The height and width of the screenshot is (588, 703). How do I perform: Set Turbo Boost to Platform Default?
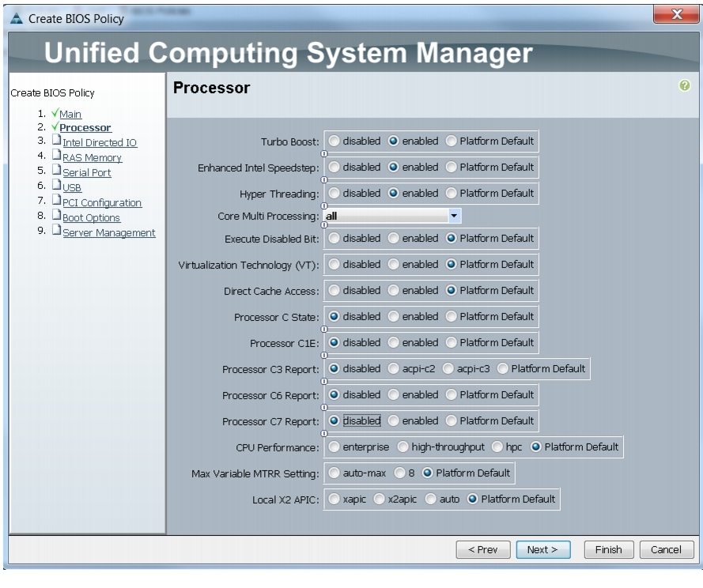click(x=451, y=141)
